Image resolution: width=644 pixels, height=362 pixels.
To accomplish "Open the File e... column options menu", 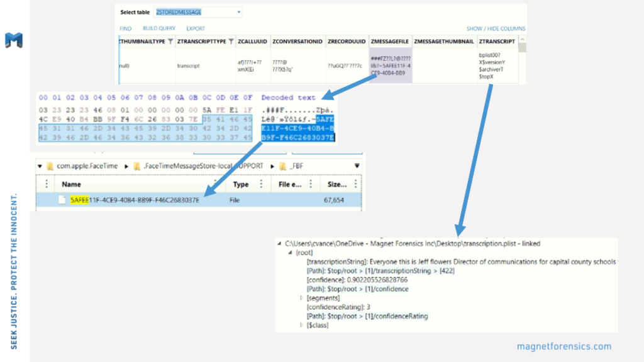I will [x=311, y=184].
